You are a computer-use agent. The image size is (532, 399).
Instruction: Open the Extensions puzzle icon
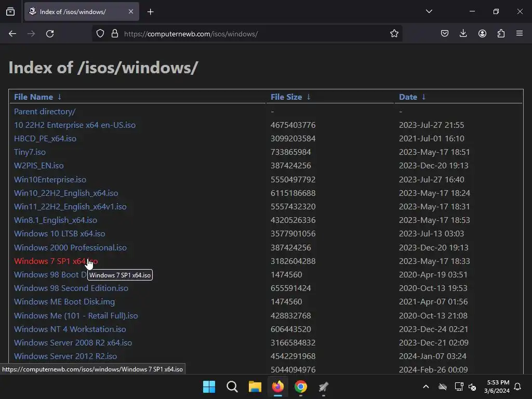tap(501, 33)
